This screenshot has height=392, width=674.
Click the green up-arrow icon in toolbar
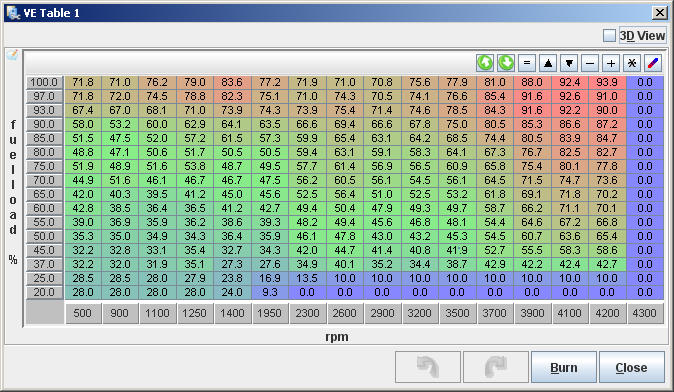[x=485, y=63]
